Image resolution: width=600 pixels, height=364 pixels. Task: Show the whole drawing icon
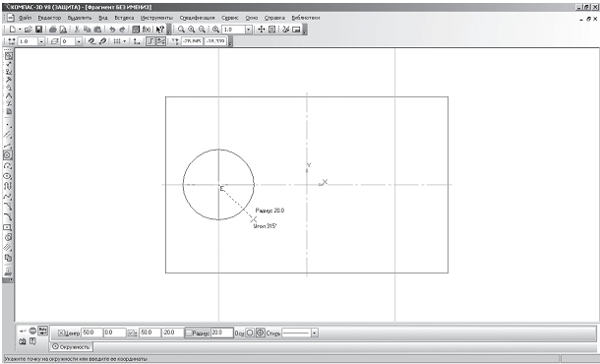tap(271, 30)
